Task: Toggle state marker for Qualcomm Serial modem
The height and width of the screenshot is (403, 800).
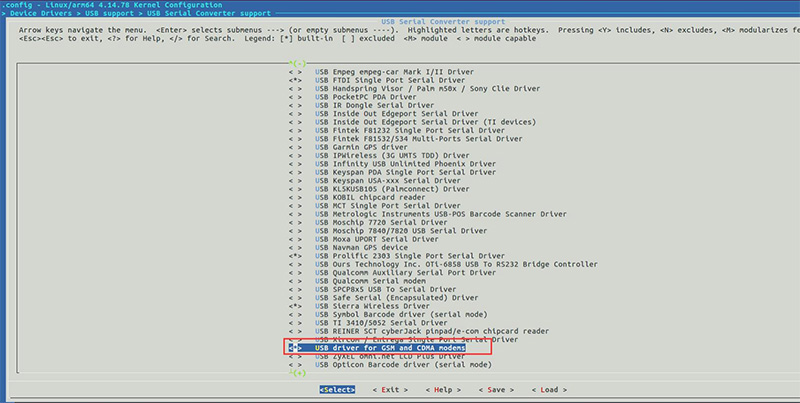Action: (295, 281)
